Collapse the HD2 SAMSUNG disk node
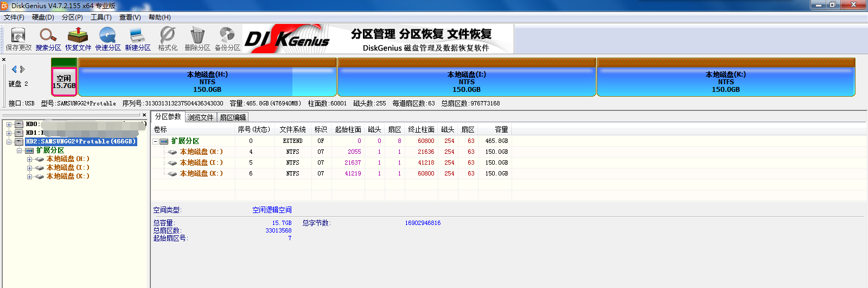Image resolution: width=868 pixels, height=288 pixels. pos(9,142)
